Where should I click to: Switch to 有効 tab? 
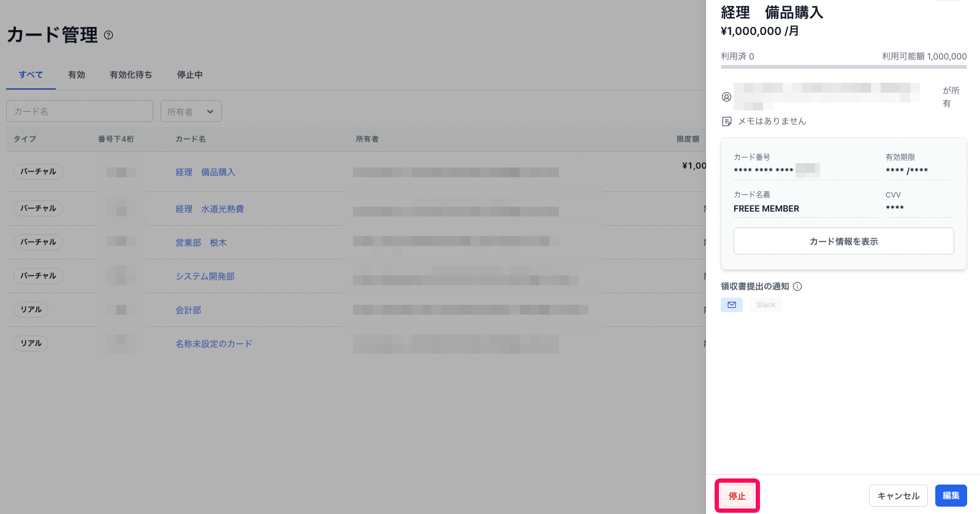pyautogui.click(x=77, y=75)
